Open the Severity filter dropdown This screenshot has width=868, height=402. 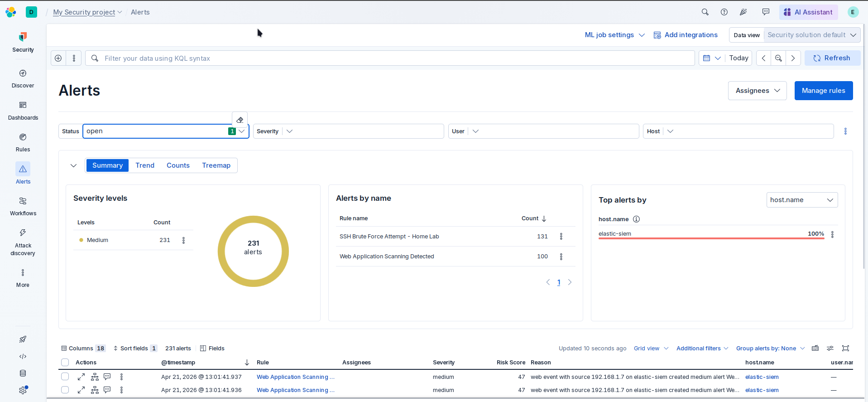pyautogui.click(x=290, y=131)
